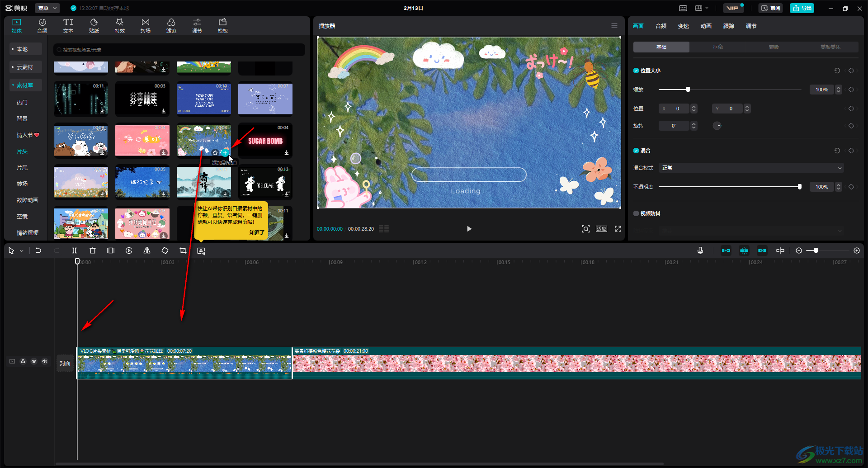Click the microphone record voiceover icon
Image resolution: width=868 pixels, height=468 pixels.
click(x=700, y=251)
